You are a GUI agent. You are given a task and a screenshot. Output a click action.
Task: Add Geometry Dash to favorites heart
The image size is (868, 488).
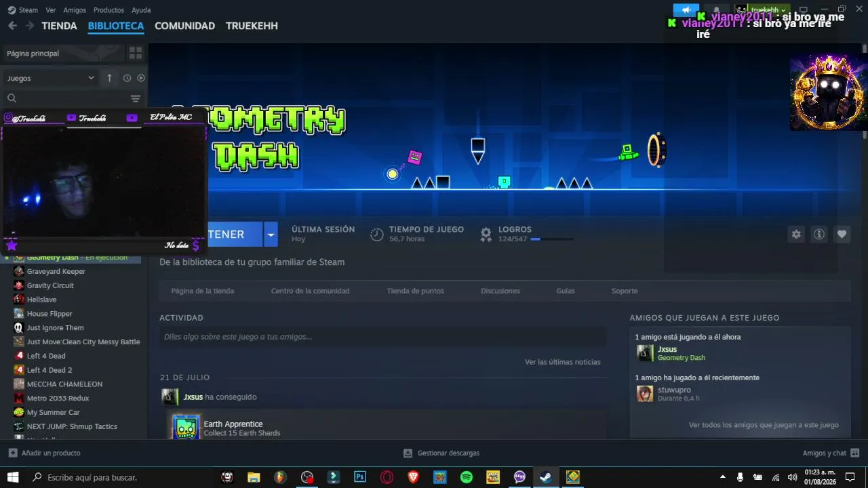[x=842, y=234]
